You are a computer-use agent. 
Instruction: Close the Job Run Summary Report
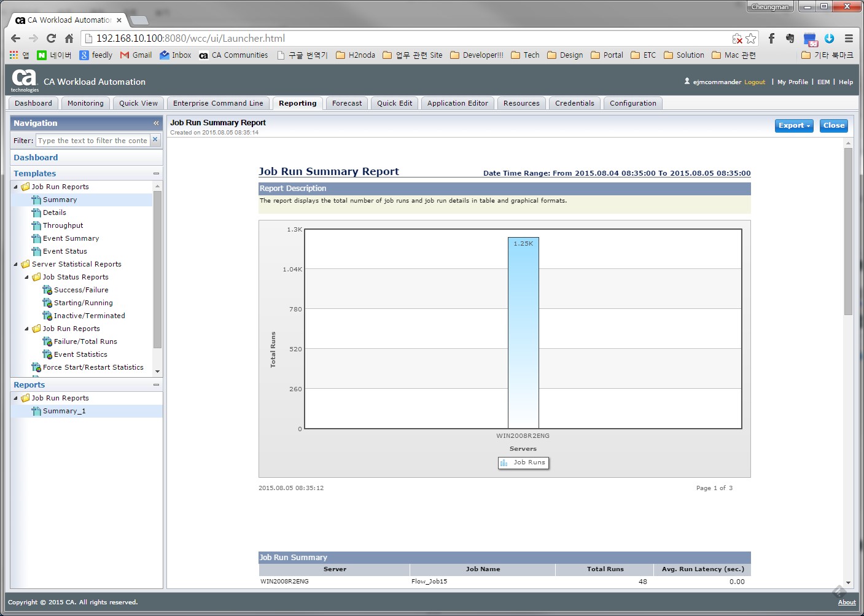point(833,125)
